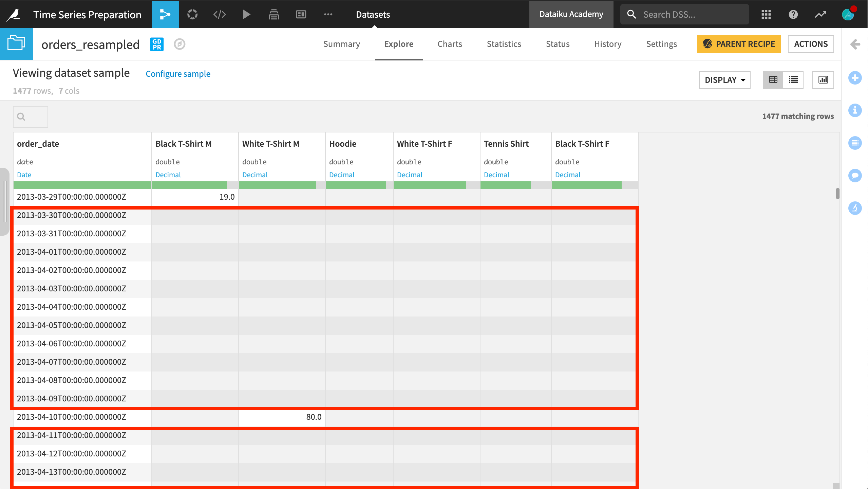Click the help question mark icon
The image size is (868, 489).
tap(793, 14)
